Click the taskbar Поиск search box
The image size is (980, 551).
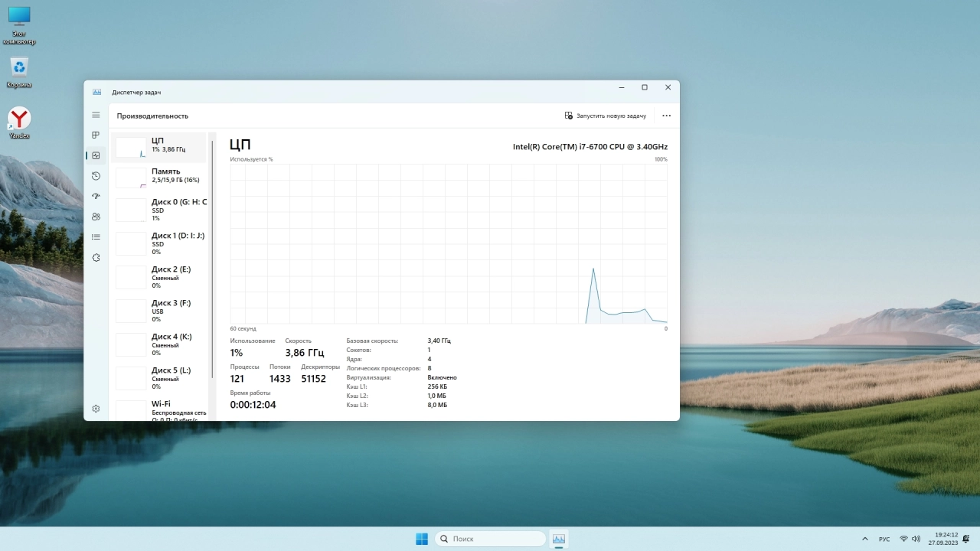(491, 539)
